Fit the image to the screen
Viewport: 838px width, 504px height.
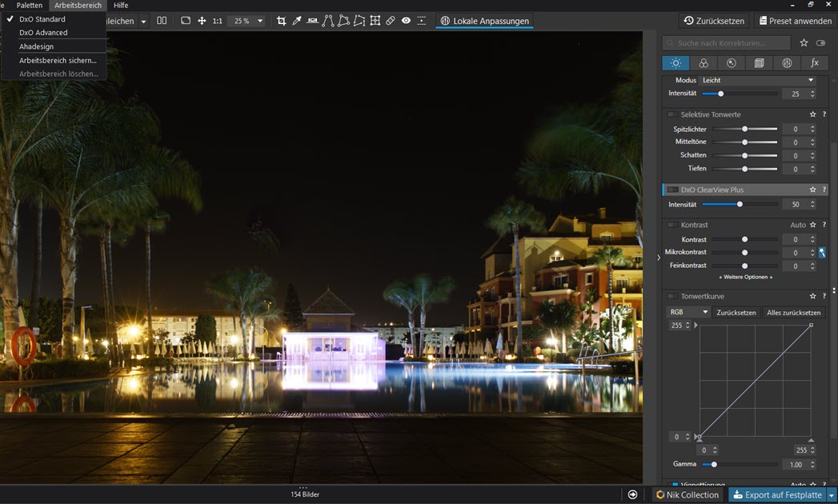(x=186, y=21)
